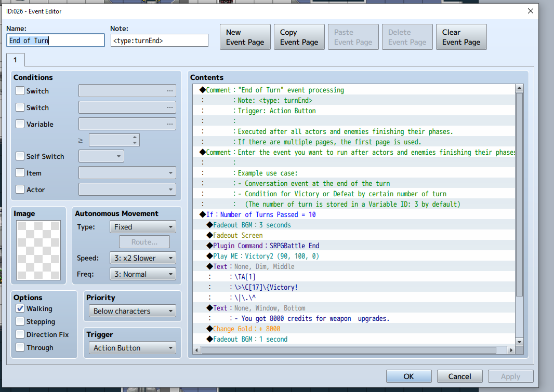
Task: Open the Priority dropdown showing Below characters
Action: point(133,311)
